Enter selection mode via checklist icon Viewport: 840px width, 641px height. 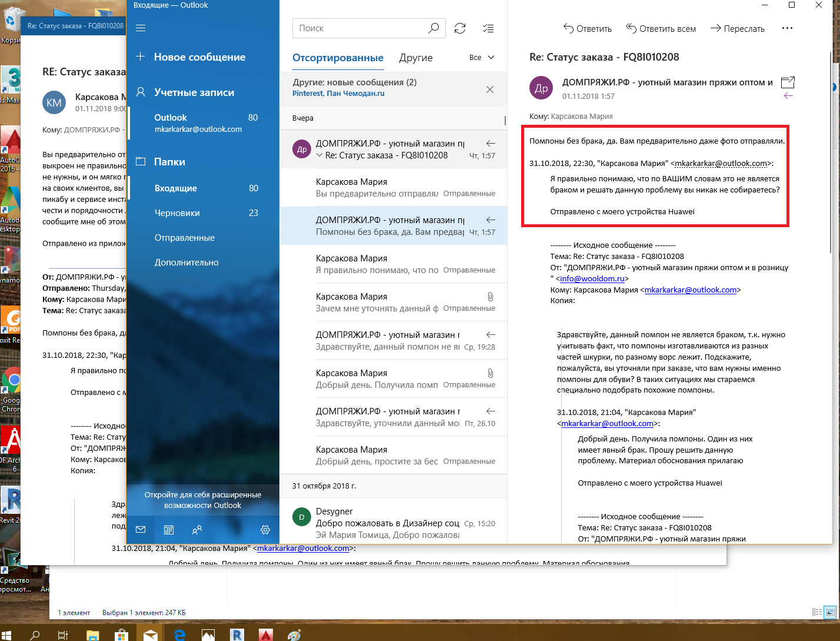(488, 28)
